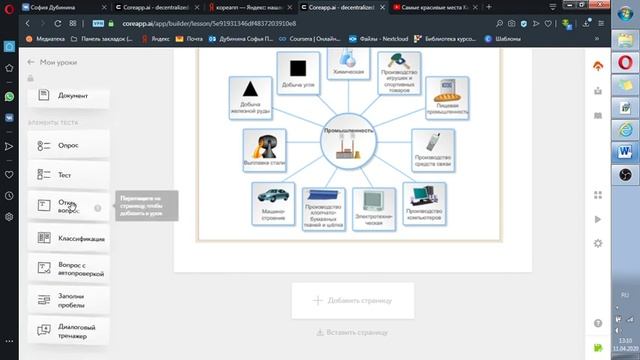Click the share/export icon in right panel
The height and width of the screenshot is (360, 640).
click(598, 91)
